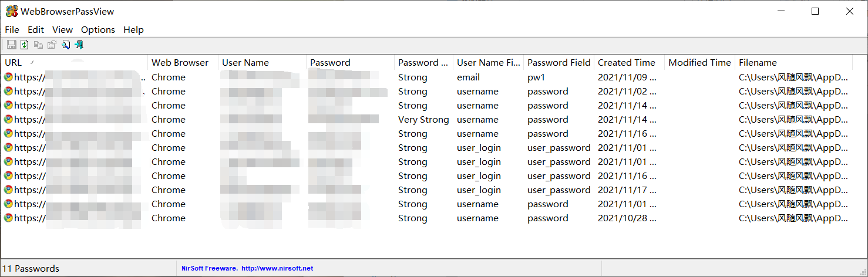Open the Help menu
Screen dimensions: 868x277
click(133, 29)
